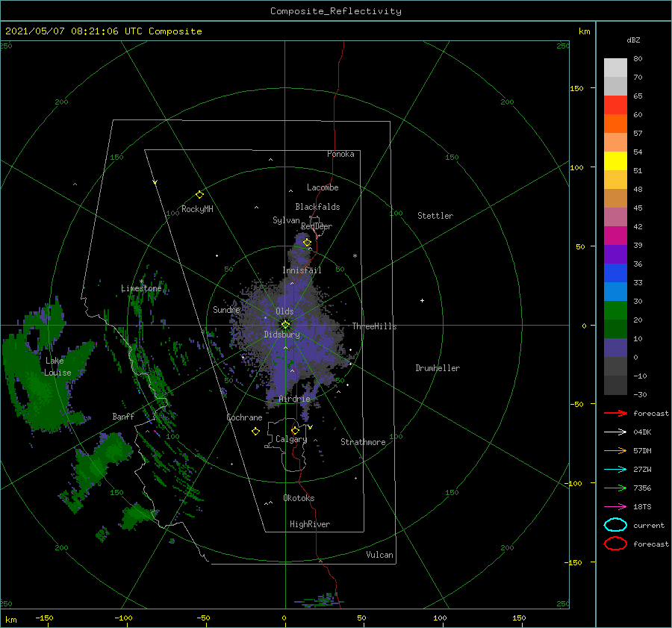The width and height of the screenshot is (672, 628).
Task: Click the Blackfalds town label
Action: point(317,207)
